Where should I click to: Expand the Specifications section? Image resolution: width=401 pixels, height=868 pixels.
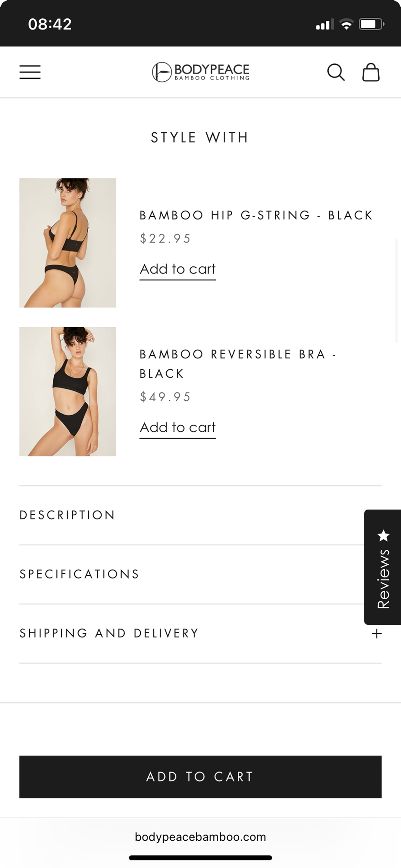pos(200,574)
